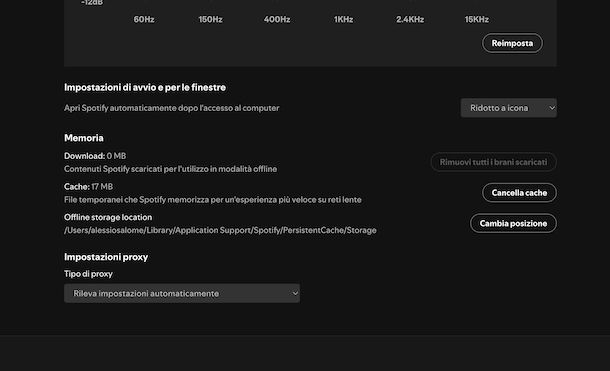Click Contenuti Spotify scaricati description text
The width and height of the screenshot is (610, 371).
pos(170,169)
